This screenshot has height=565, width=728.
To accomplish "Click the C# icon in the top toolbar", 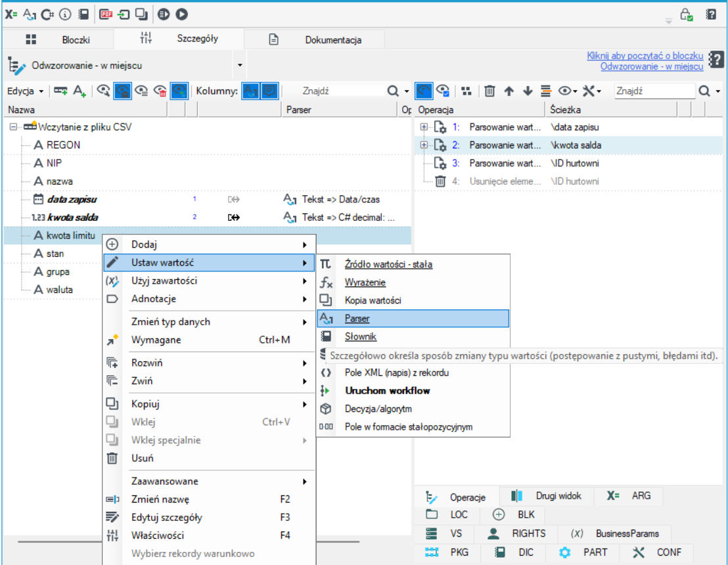I will 47,14.
